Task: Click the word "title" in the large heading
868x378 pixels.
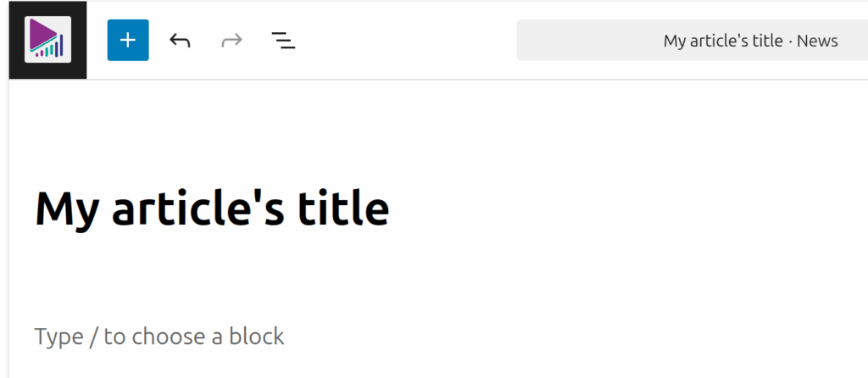Action: coord(342,208)
